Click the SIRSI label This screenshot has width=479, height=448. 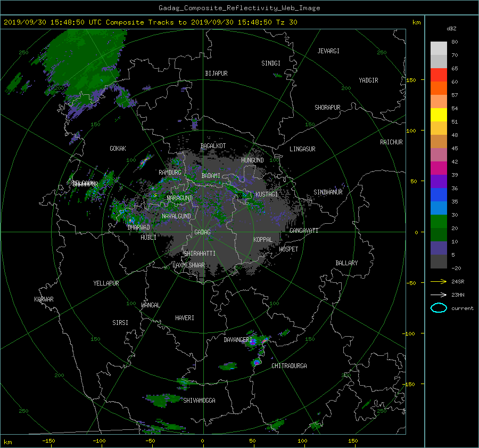coord(120,323)
